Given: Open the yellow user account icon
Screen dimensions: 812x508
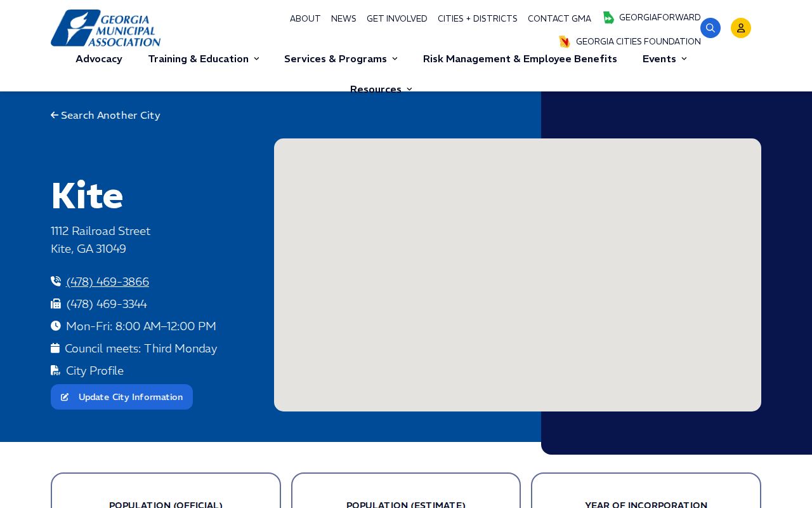Looking at the screenshot, I should point(741,28).
